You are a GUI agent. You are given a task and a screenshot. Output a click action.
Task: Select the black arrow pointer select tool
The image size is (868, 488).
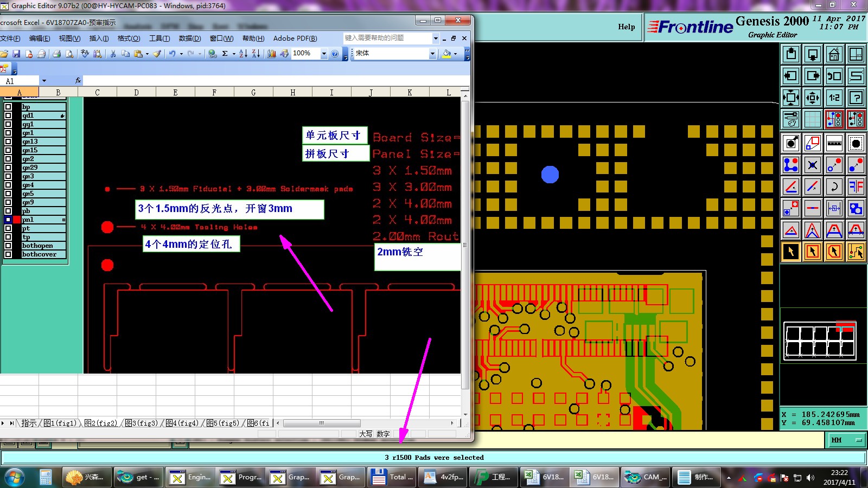791,252
